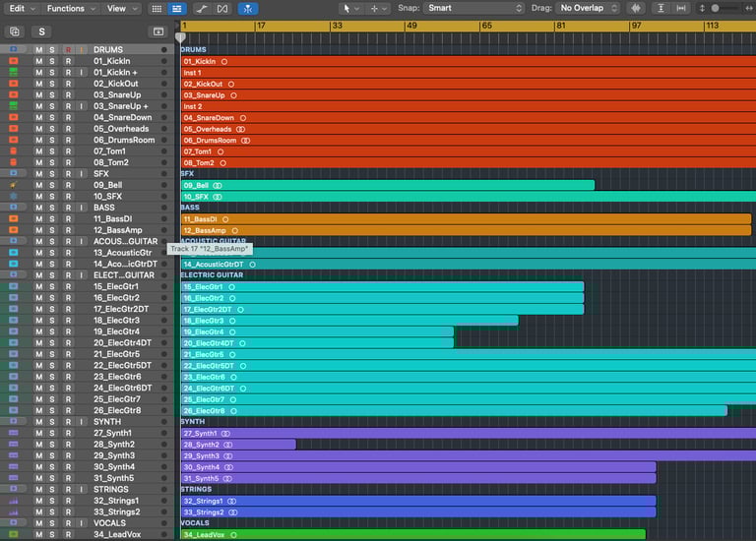
Task: Enable input monitoring on 01_KickIn + track
Action: coord(81,72)
